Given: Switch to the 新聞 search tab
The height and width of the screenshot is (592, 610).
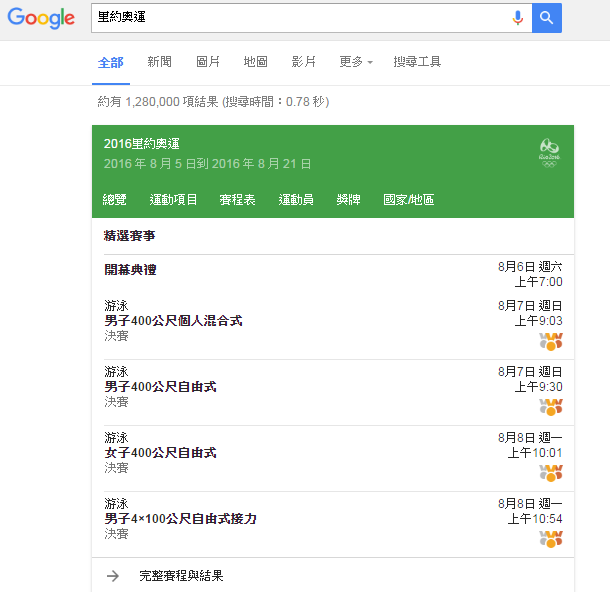Looking at the screenshot, I should tap(159, 62).
